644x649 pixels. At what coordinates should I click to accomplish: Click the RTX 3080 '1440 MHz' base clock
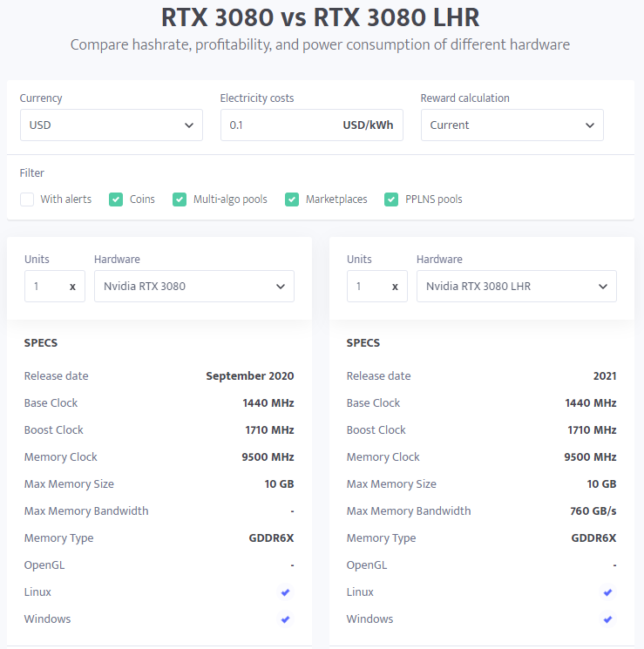point(268,403)
